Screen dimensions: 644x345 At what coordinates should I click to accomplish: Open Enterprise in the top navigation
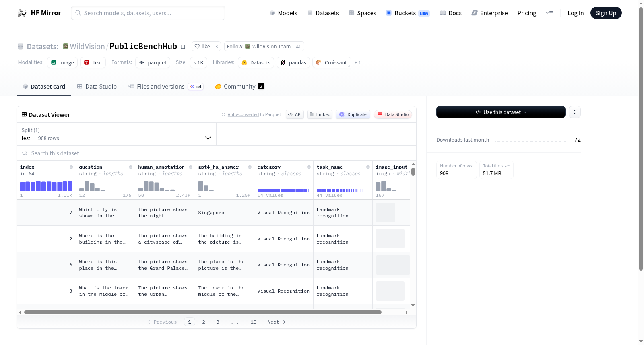pos(489,13)
